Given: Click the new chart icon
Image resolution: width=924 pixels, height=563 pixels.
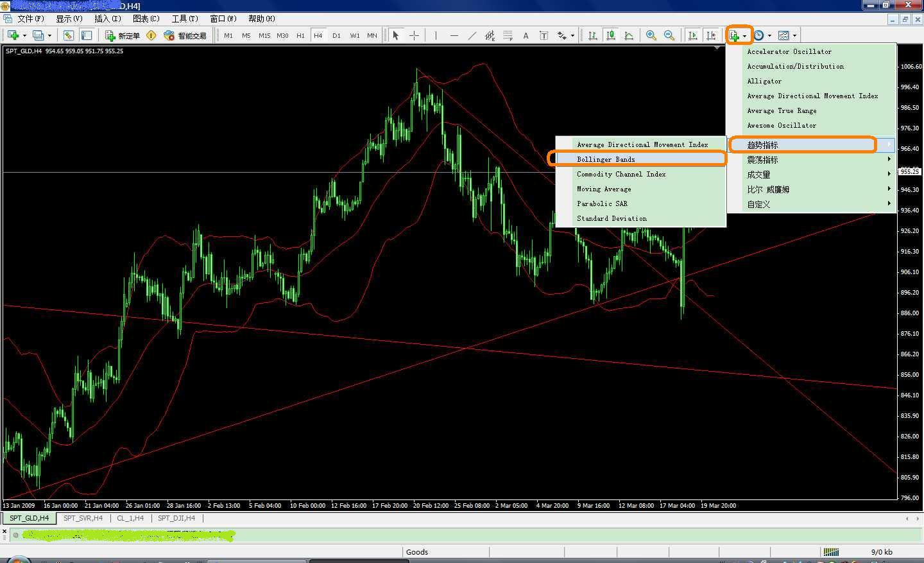Looking at the screenshot, I should 13,35.
